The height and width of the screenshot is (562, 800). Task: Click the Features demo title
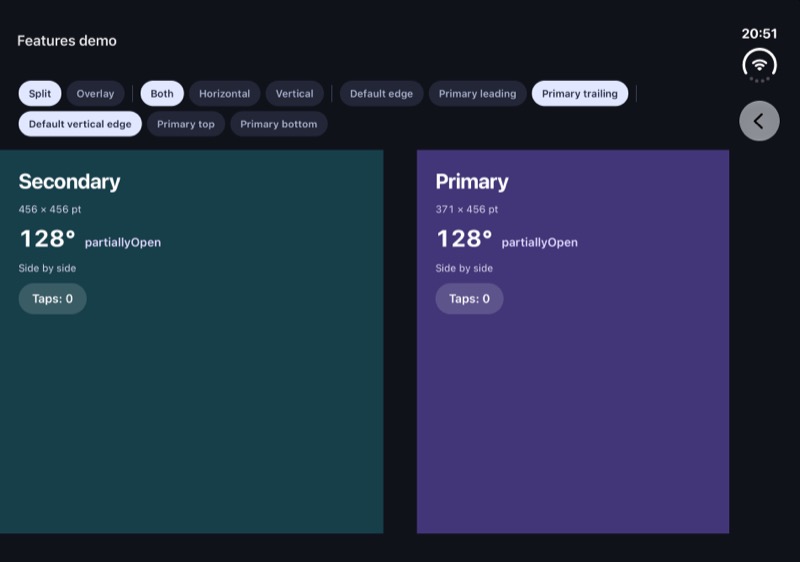(67, 41)
